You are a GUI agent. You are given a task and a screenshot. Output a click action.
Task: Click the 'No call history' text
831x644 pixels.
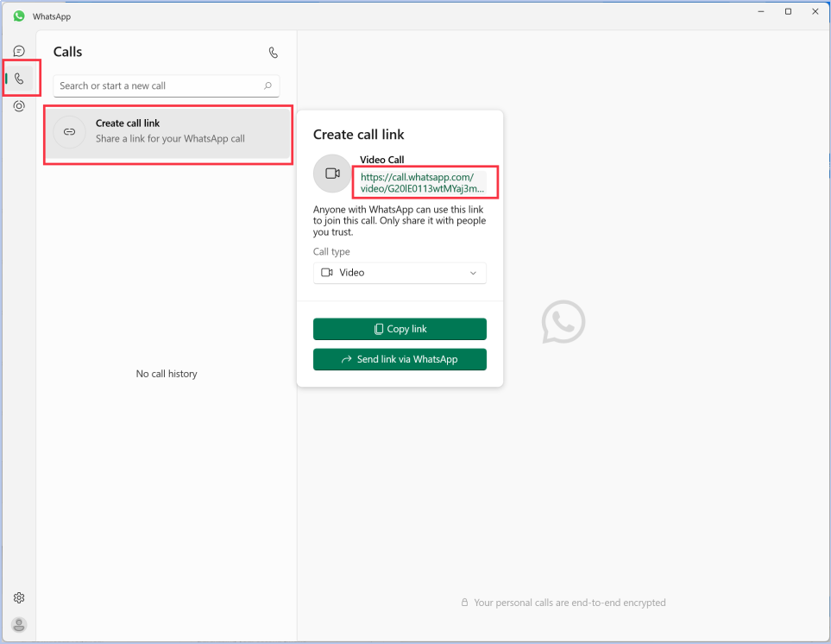coord(167,374)
